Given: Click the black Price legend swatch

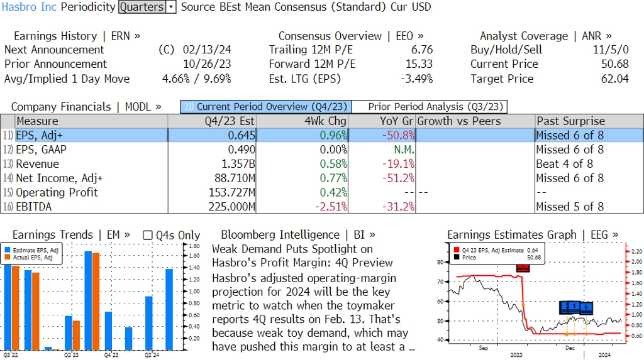Looking at the screenshot, I should (x=457, y=258).
